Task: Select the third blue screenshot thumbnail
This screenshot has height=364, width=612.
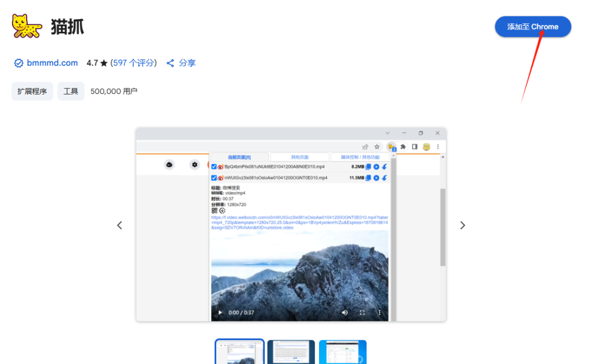Action: pyautogui.click(x=343, y=352)
